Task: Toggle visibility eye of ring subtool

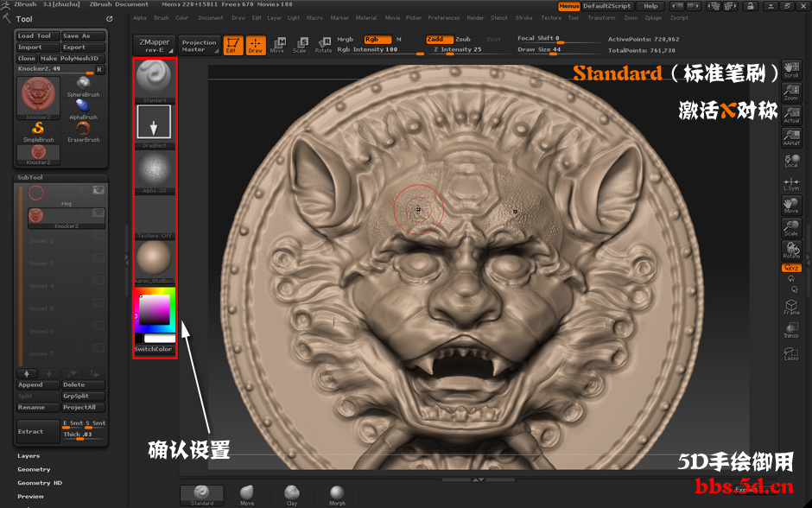Action: 98,191
